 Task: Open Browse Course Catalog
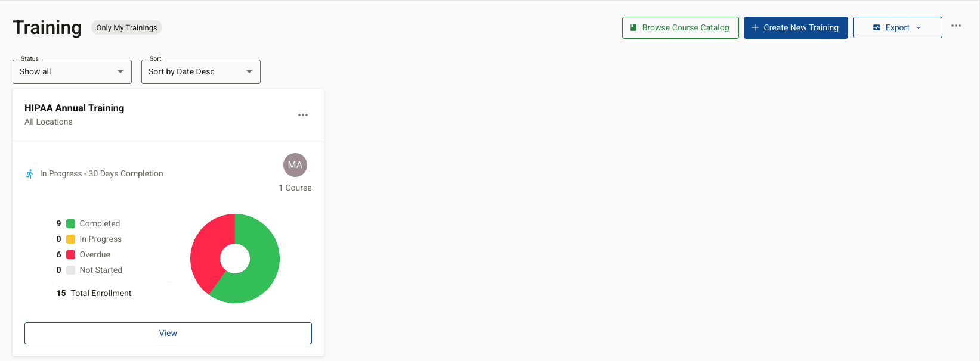point(681,27)
